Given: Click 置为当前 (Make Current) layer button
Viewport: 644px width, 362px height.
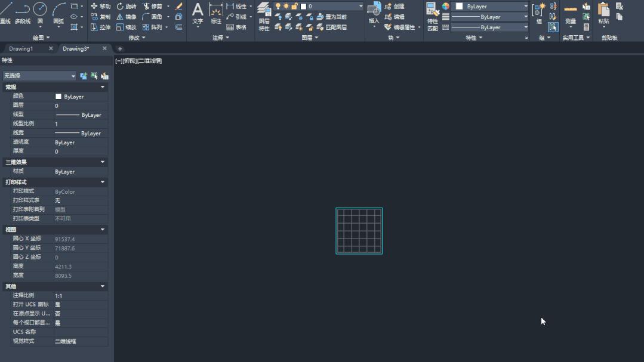Looking at the screenshot, I should click(x=331, y=17).
